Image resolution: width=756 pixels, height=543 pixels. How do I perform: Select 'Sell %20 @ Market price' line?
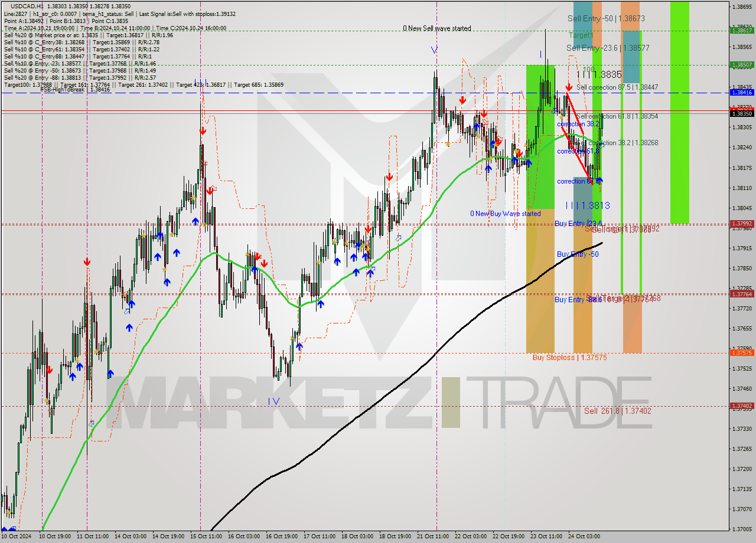pos(88,35)
